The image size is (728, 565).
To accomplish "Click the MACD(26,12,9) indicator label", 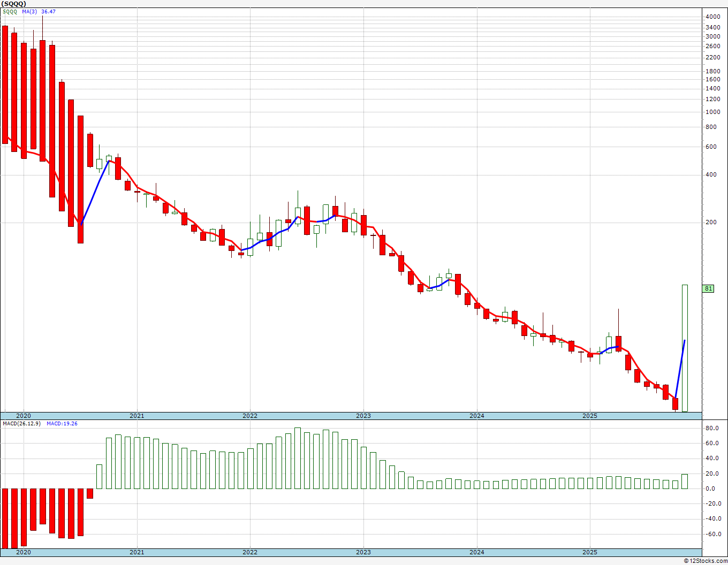I will point(22,424).
